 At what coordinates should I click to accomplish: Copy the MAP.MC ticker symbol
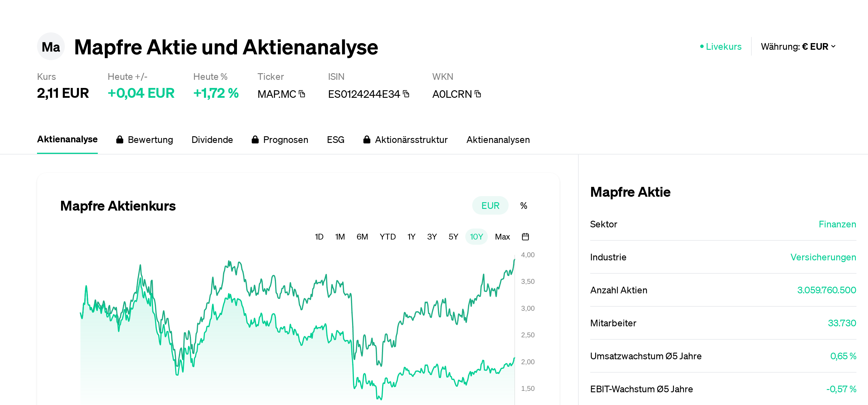coord(302,94)
